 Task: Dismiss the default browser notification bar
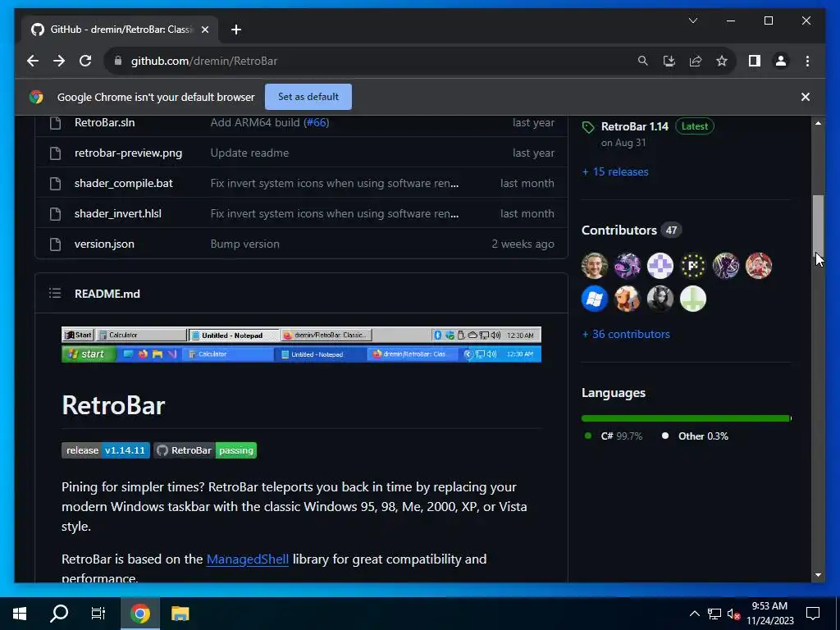806,97
